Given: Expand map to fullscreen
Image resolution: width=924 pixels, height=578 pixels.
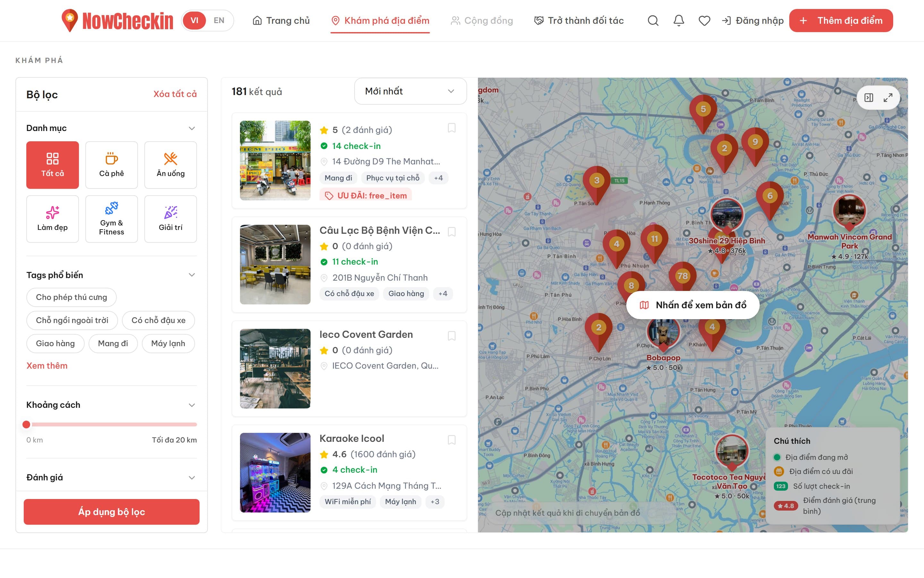Looking at the screenshot, I should pos(888,98).
